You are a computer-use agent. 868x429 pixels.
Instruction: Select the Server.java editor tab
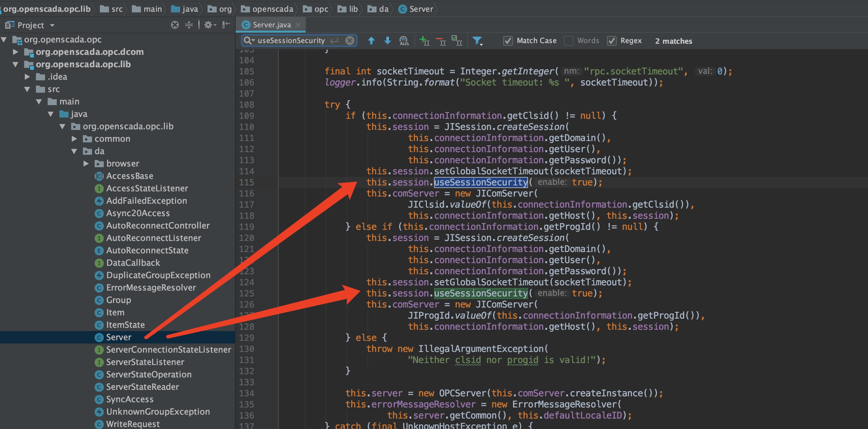pos(271,25)
